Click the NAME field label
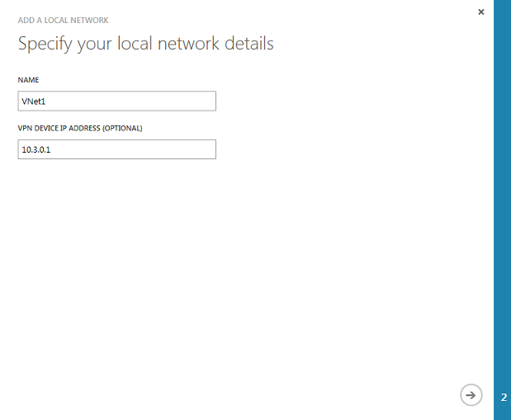This screenshot has width=511, height=420. 28,80
